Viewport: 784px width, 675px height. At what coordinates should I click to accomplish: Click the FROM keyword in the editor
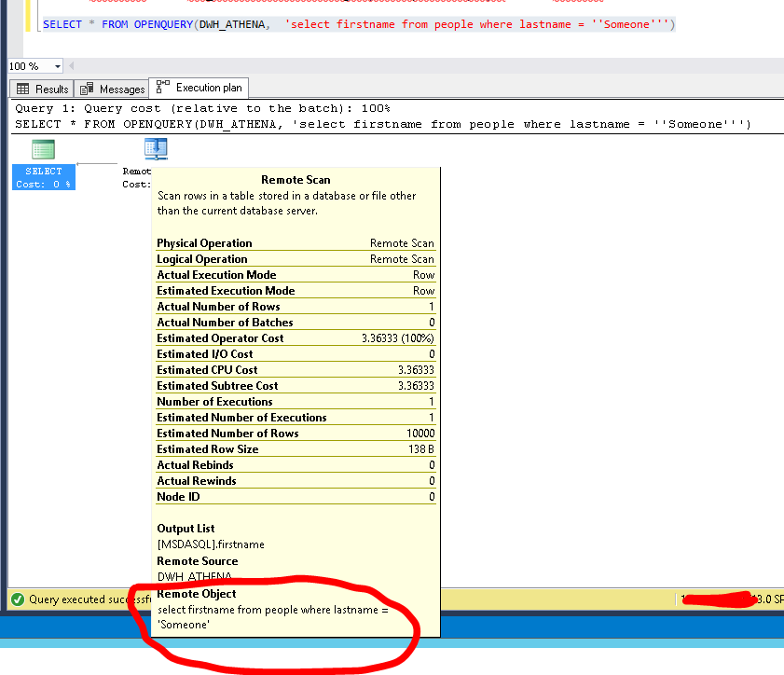[x=115, y=24]
